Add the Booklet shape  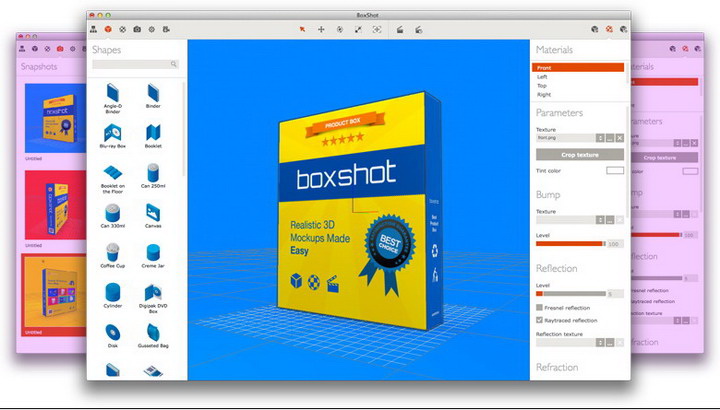click(153, 135)
